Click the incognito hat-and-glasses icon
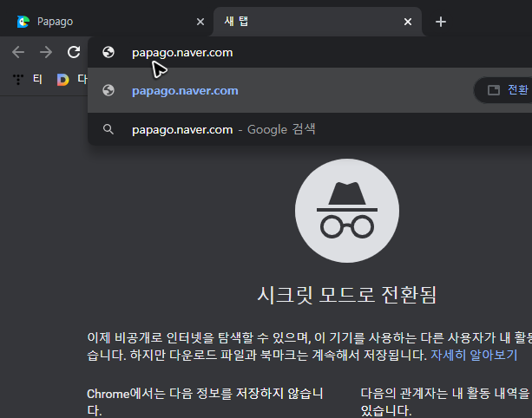The image size is (532, 418). [x=347, y=211]
